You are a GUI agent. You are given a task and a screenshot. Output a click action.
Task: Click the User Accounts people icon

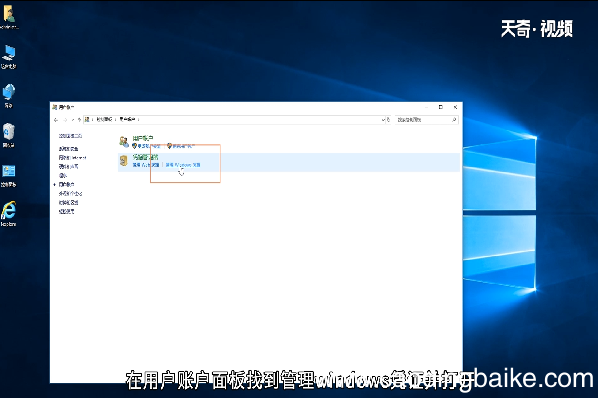pyautogui.click(x=124, y=142)
